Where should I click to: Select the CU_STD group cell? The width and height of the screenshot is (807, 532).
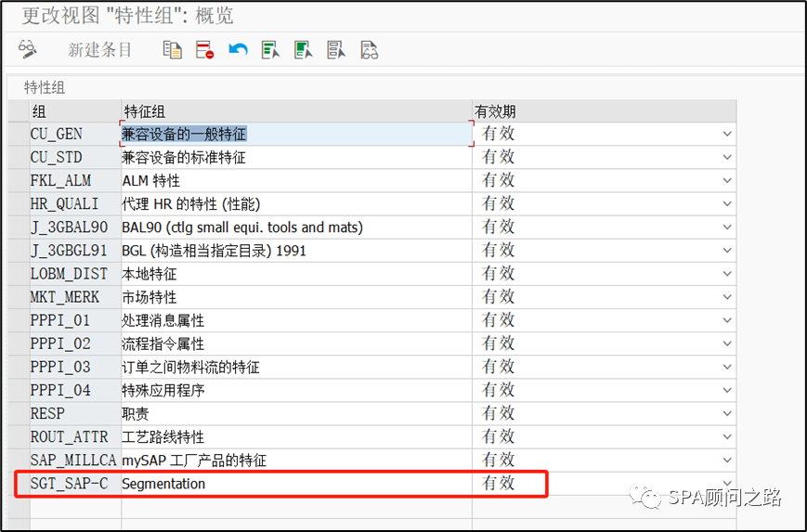[x=74, y=157]
